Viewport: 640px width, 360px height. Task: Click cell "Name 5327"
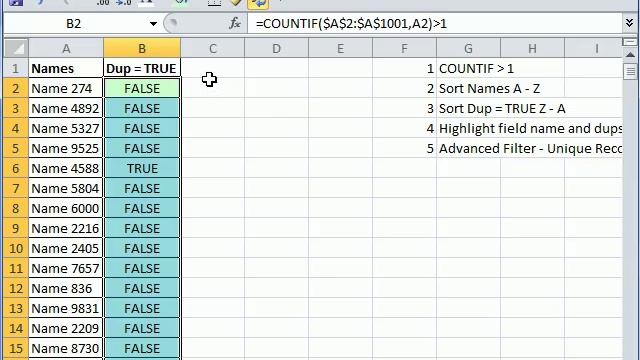[66, 128]
